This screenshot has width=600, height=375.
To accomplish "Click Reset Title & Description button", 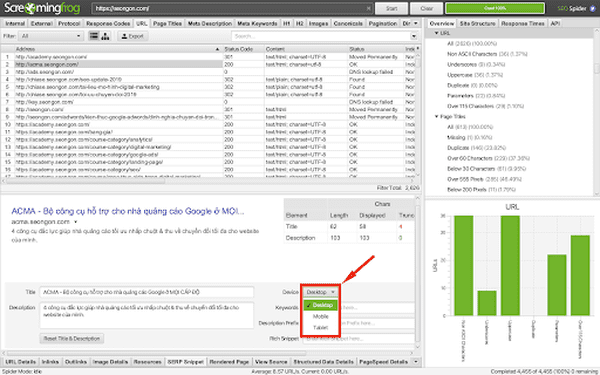I will [72, 339].
